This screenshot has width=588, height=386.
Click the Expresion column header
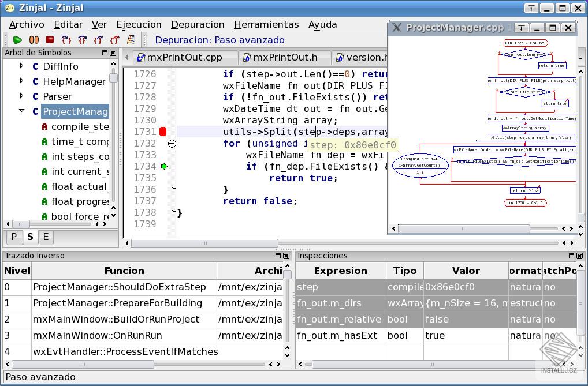340,271
